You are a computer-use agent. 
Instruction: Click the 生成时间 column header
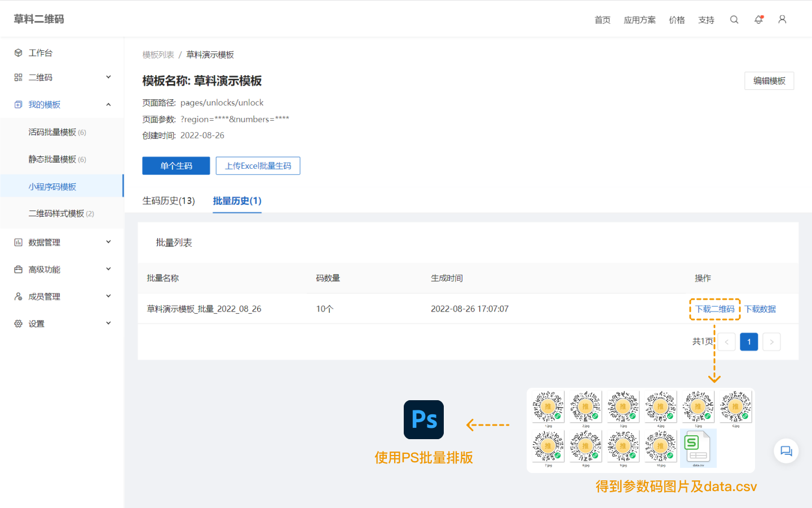[447, 278]
